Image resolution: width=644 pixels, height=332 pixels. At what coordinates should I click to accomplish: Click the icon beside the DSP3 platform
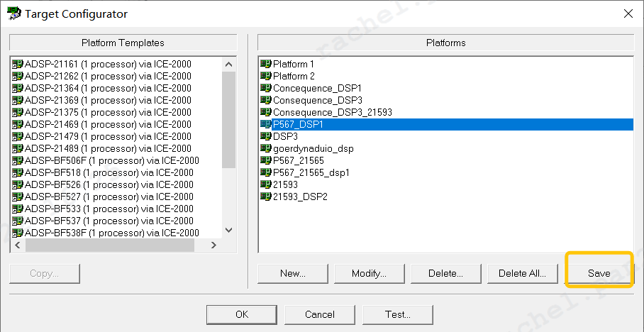click(x=266, y=136)
